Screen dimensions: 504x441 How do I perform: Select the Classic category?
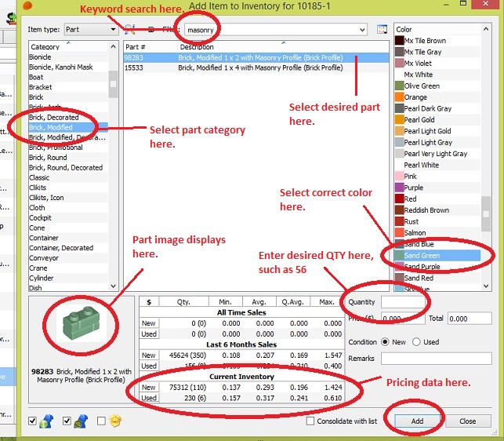coord(68,177)
